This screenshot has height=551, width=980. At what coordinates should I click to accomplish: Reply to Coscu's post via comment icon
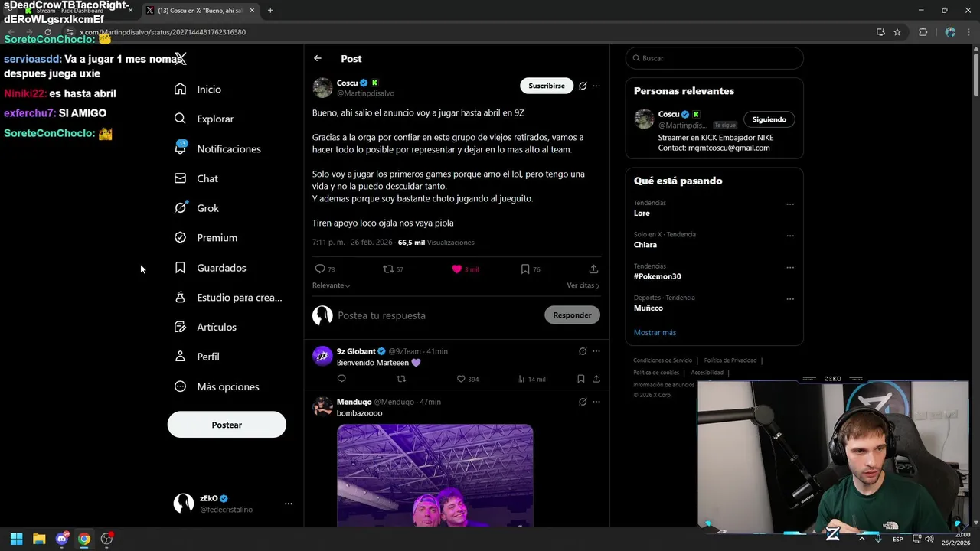pyautogui.click(x=320, y=269)
